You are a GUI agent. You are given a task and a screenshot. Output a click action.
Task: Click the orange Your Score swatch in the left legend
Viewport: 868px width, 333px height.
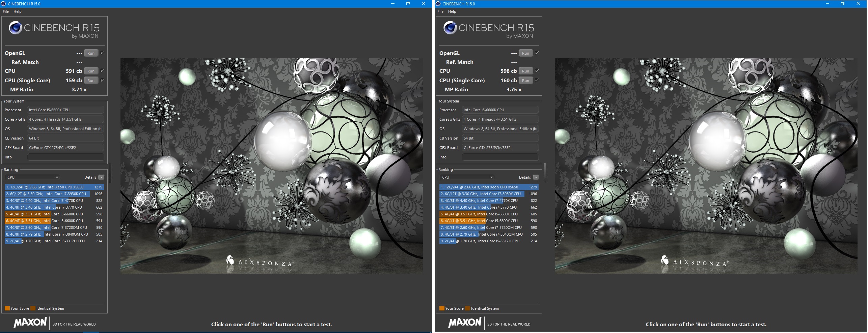(7, 308)
